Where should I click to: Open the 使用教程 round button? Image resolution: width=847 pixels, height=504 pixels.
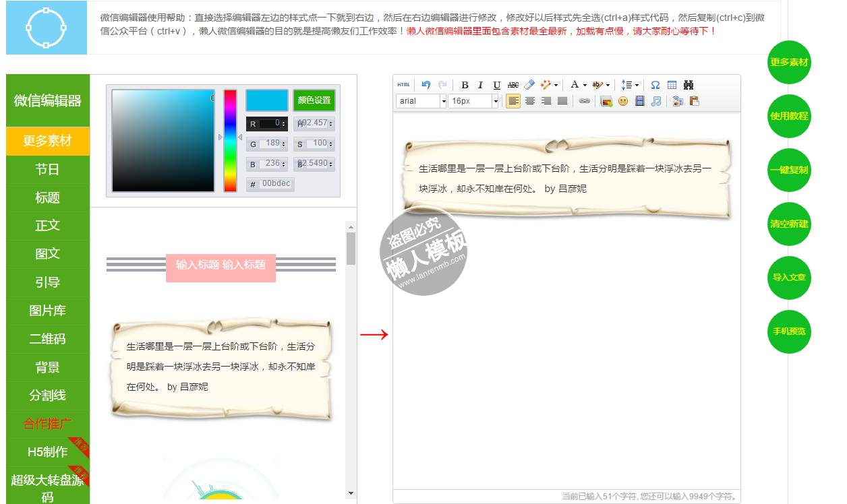click(x=789, y=116)
